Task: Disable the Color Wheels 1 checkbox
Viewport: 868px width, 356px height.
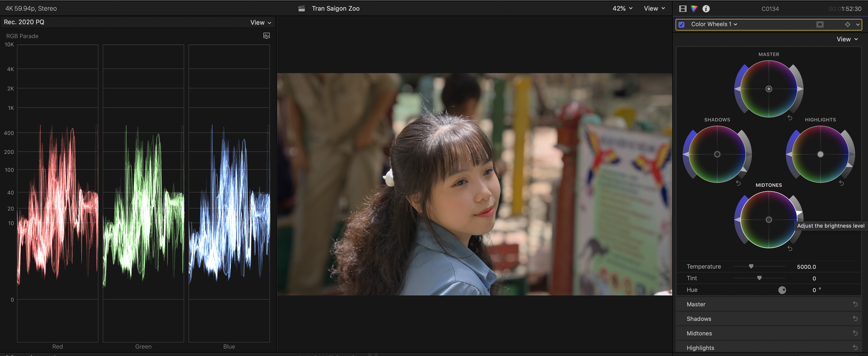Action: point(681,25)
